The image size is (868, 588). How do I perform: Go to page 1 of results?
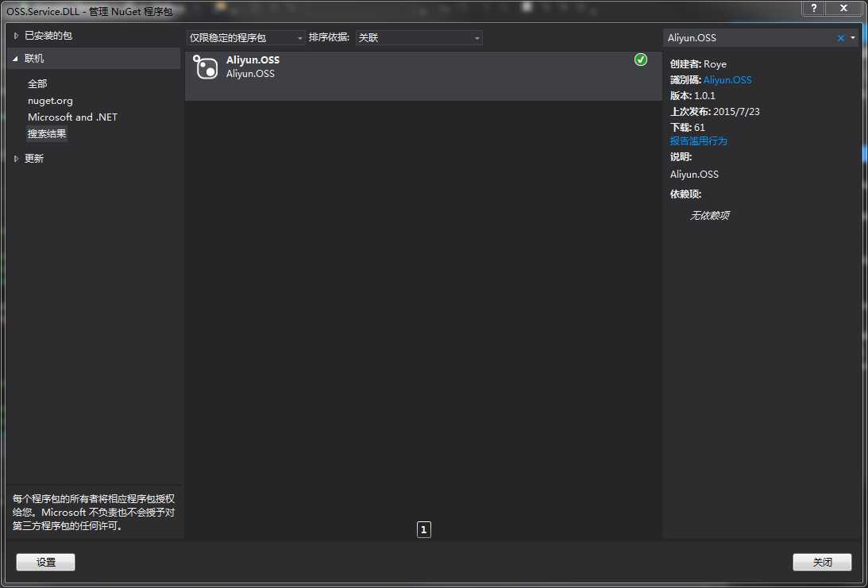click(x=423, y=529)
